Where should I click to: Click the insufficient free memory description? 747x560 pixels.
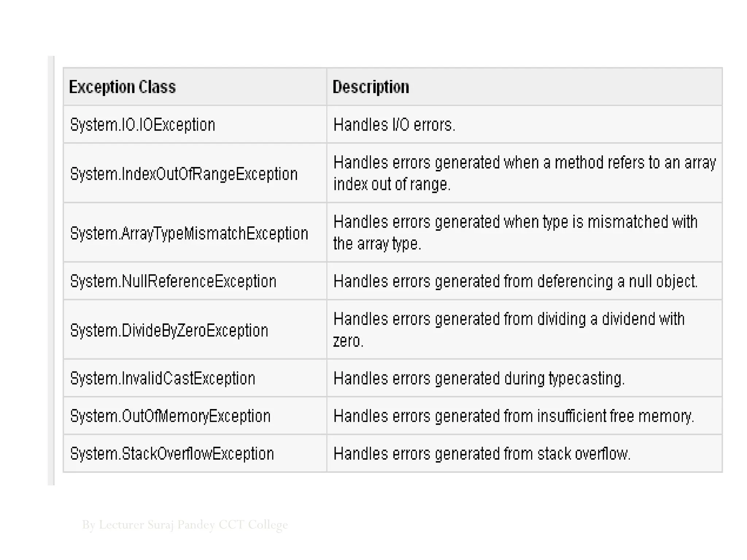(x=514, y=416)
